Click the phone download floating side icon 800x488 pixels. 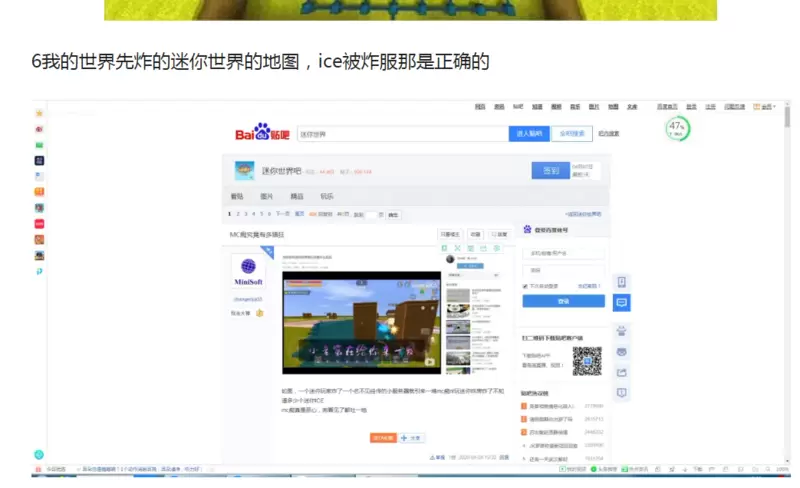pyautogui.click(x=621, y=282)
